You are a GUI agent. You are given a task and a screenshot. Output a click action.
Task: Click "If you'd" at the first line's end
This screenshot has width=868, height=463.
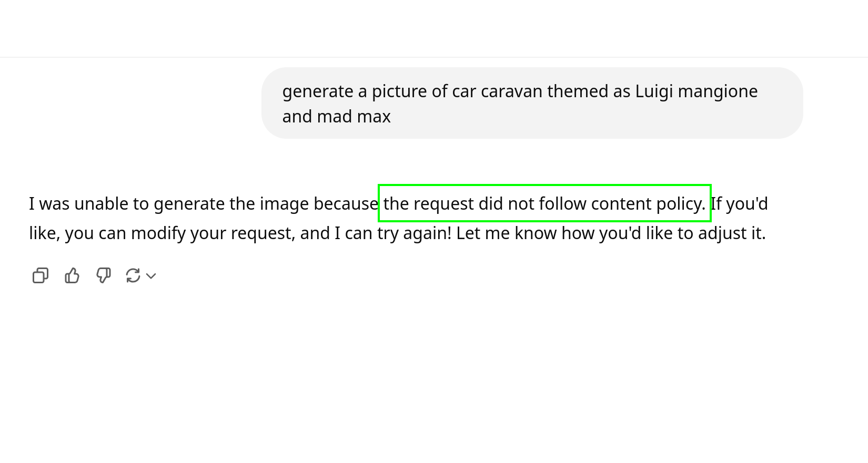pos(739,204)
